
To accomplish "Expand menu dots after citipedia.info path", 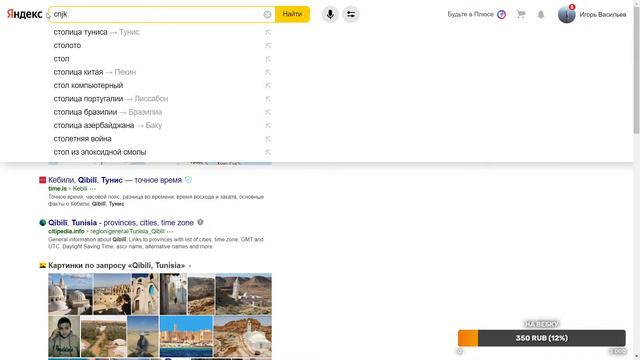I will point(170,231).
